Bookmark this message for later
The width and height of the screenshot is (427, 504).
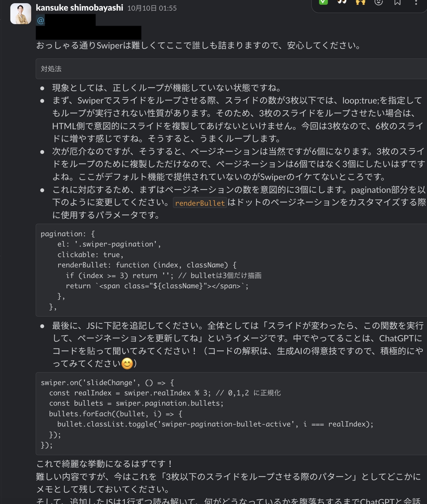click(397, 2)
